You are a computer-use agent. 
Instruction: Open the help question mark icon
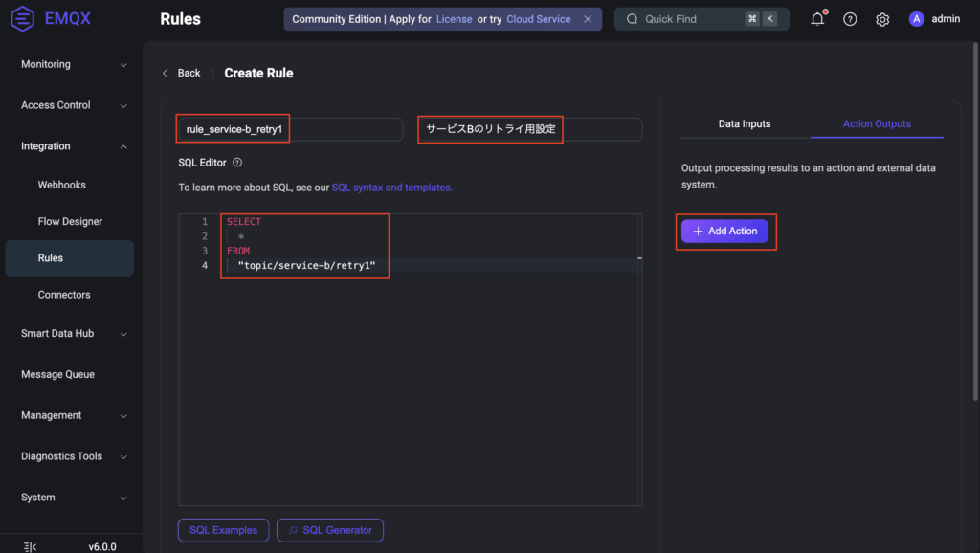(x=850, y=19)
